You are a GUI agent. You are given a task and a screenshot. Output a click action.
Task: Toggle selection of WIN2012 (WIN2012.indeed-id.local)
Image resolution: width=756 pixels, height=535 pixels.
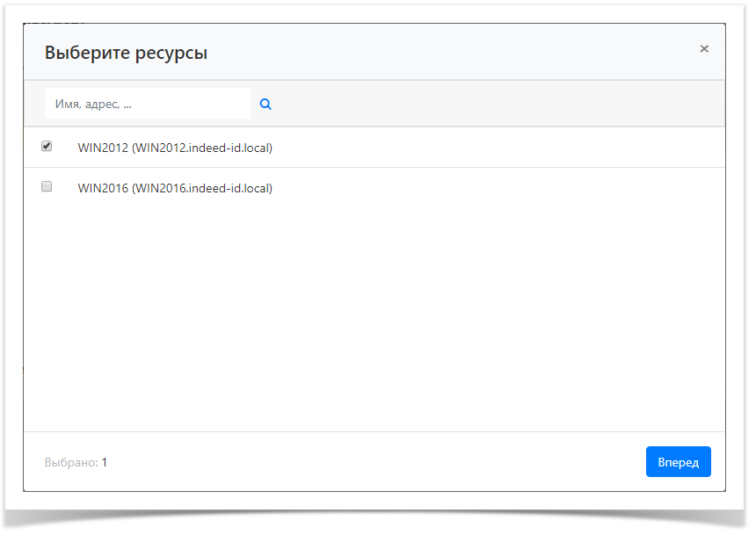(x=47, y=147)
